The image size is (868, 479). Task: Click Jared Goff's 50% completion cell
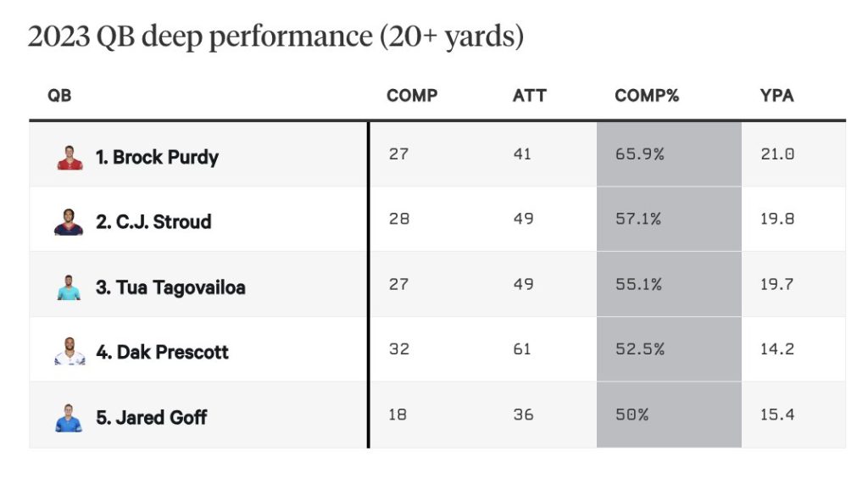pyautogui.click(x=632, y=414)
